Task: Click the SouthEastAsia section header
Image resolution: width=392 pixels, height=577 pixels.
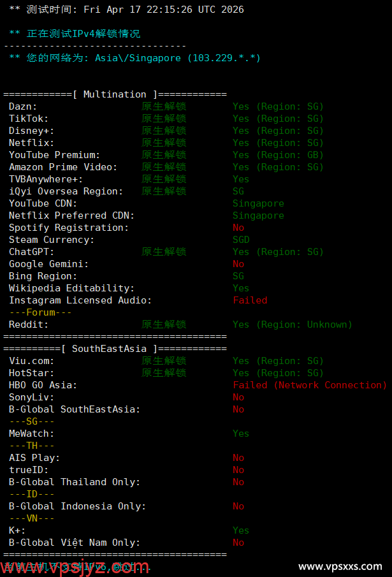Action: [x=109, y=349]
